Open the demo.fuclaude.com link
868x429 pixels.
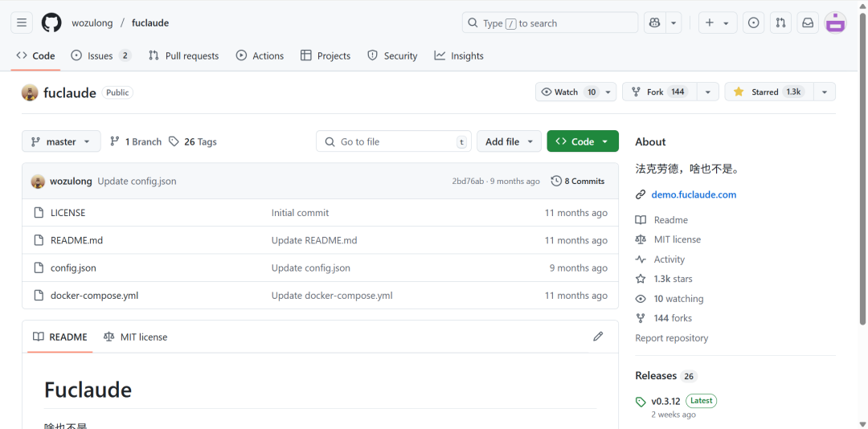pos(694,194)
